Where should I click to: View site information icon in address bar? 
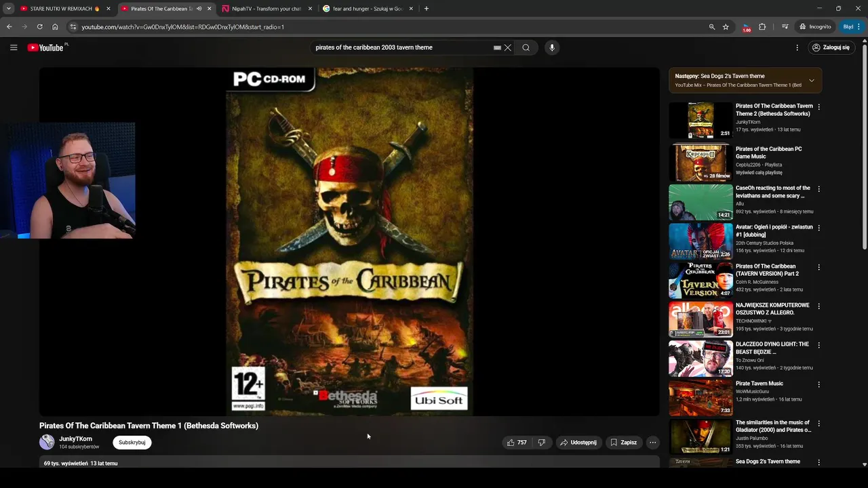tap(73, 26)
